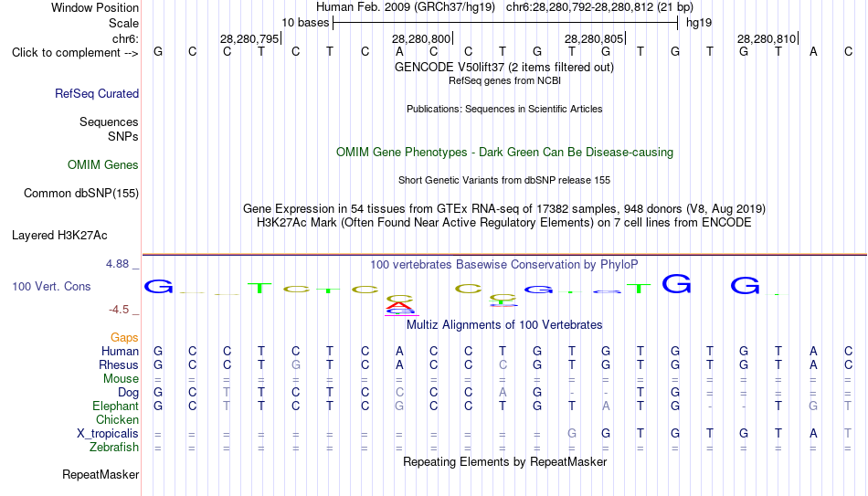868x496 pixels.
Task: Click the Mouse species row label
Action: pyautogui.click(x=121, y=379)
